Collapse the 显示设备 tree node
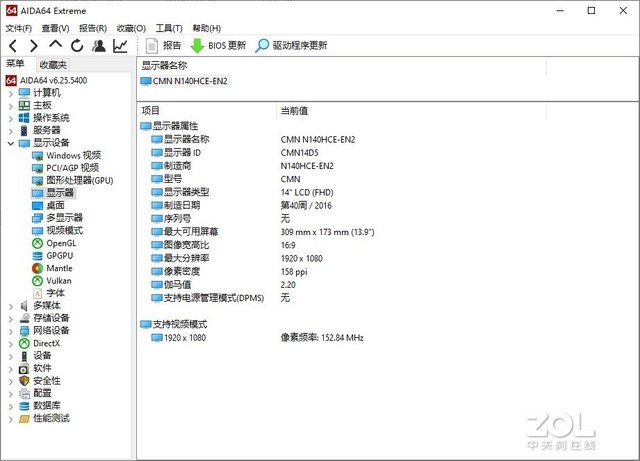The height and width of the screenshot is (461, 640). [11, 143]
